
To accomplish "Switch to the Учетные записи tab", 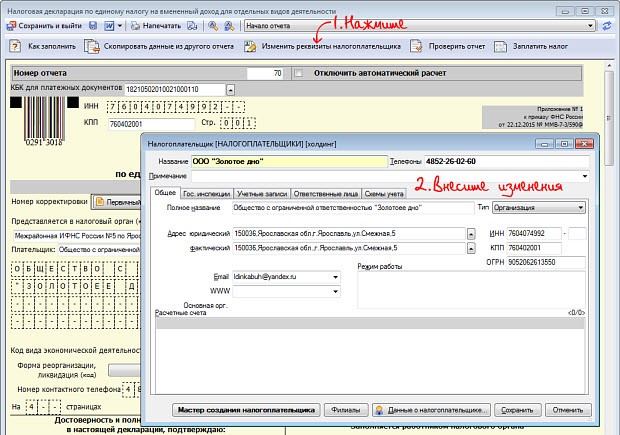I will click(262, 194).
